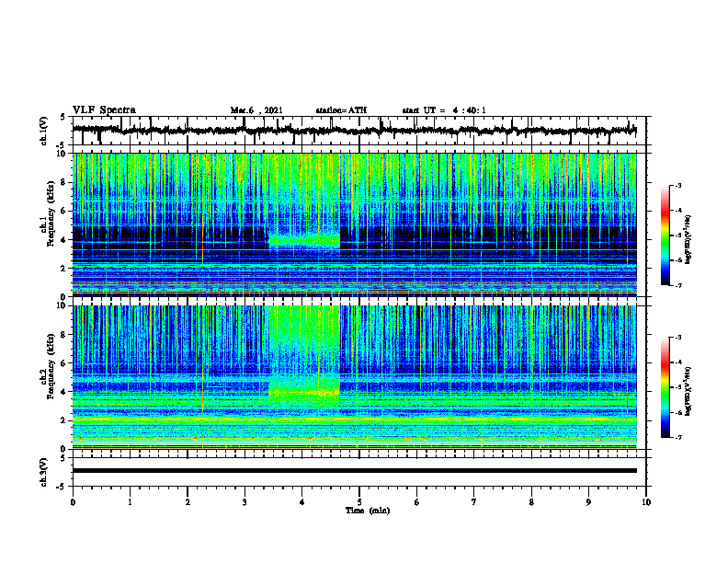Image resolution: width=728 pixels, height=563 pixels.
Task: Click the "10" frequency tick of ch.2 spectrogram
Action: [63, 305]
